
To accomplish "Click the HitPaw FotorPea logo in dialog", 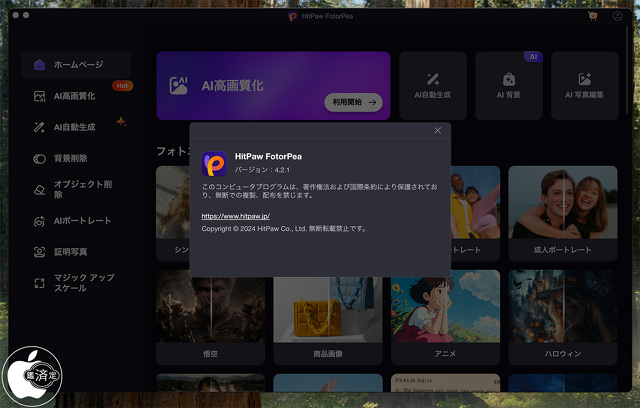I will pyautogui.click(x=214, y=164).
